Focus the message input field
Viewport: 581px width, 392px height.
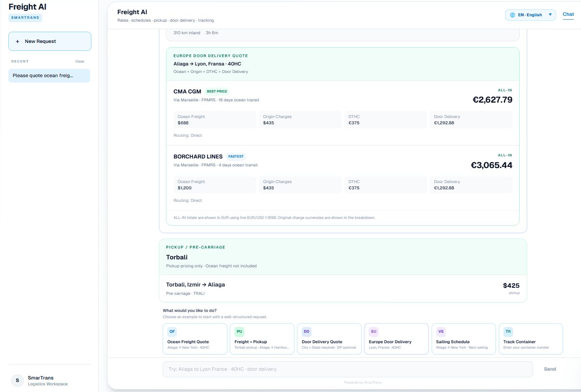[x=347, y=369]
